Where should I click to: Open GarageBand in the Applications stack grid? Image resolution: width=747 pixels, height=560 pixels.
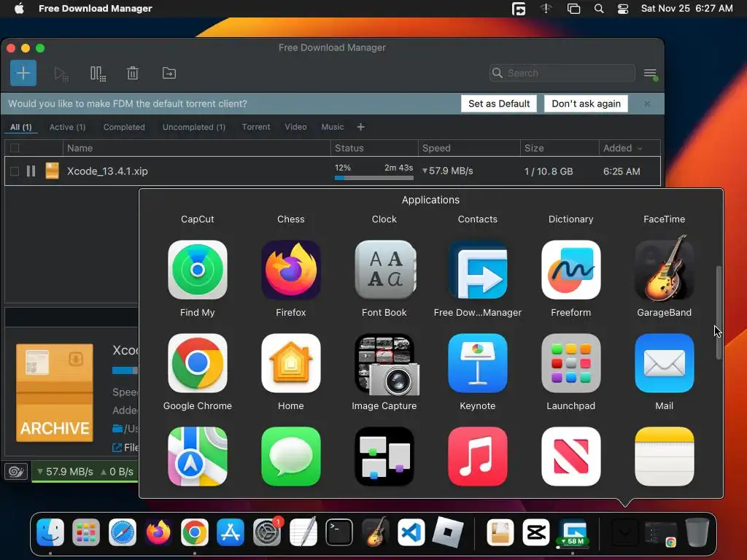coord(664,270)
